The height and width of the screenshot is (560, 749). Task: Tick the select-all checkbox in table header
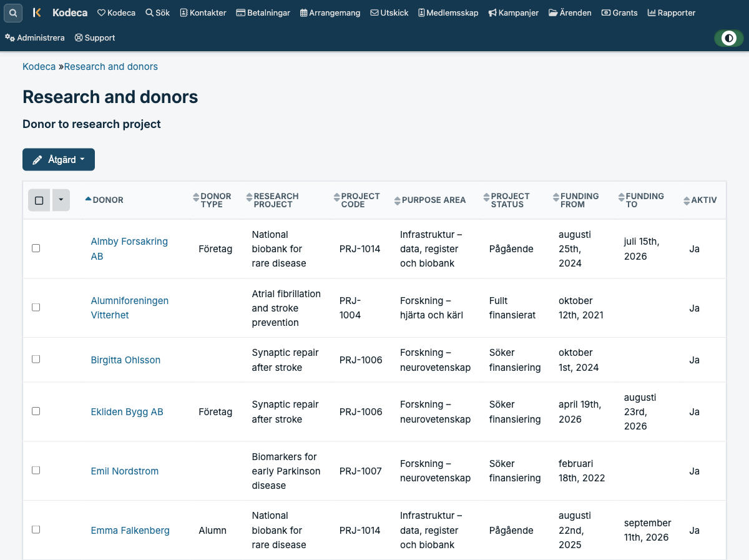click(x=39, y=200)
